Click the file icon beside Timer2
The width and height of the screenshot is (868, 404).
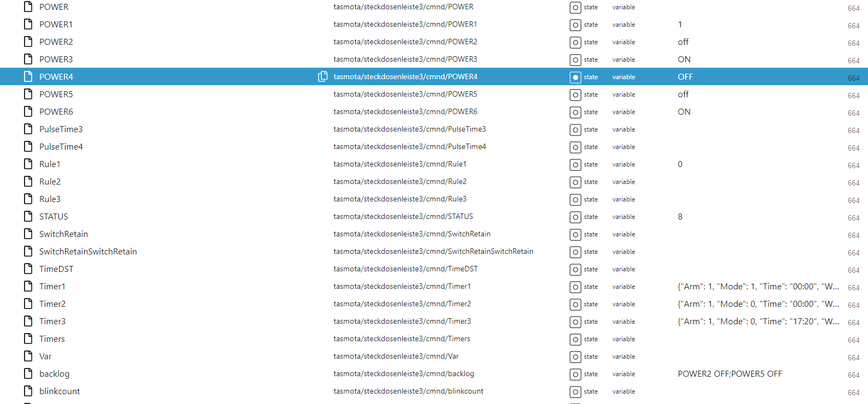[x=28, y=304]
